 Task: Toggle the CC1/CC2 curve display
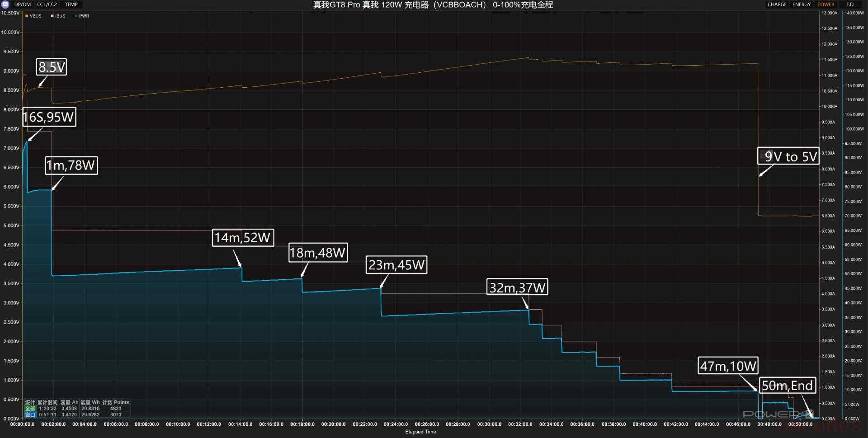[47, 5]
